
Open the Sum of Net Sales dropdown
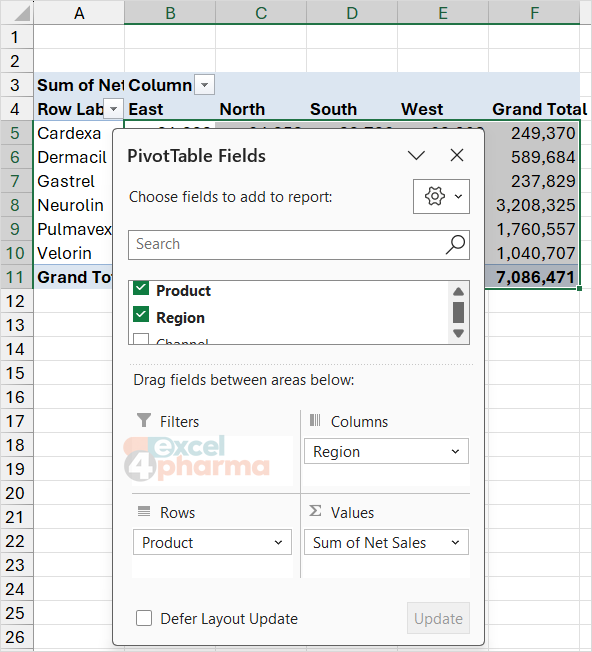pyautogui.click(x=456, y=543)
